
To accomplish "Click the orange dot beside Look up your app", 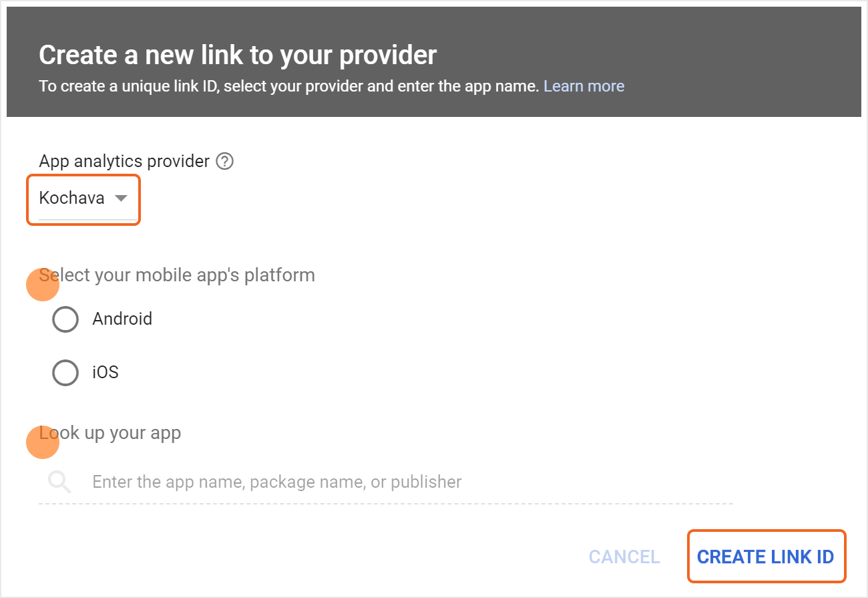I will (43, 443).
